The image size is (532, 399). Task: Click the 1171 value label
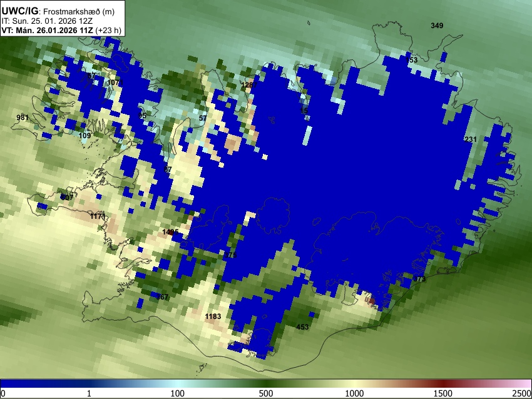click(x=98, y=216)
